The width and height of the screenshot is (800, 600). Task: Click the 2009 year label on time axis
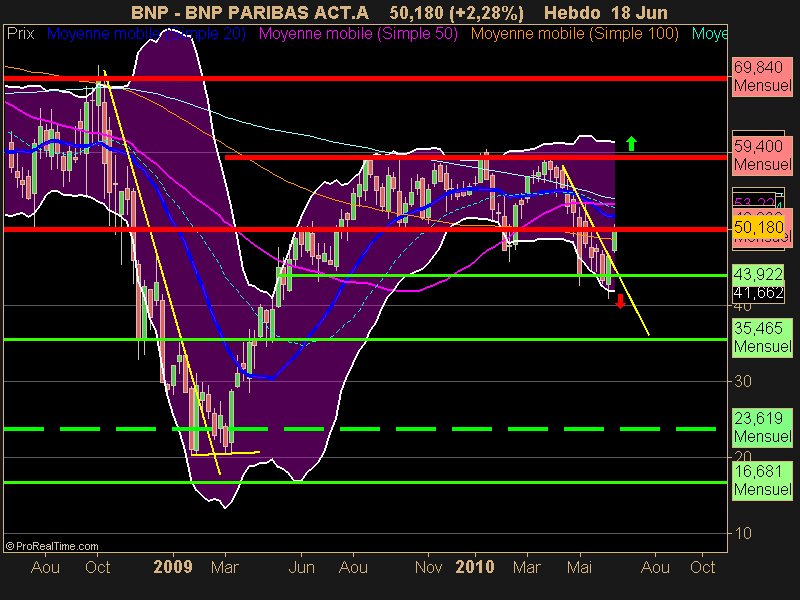point(173,567)
